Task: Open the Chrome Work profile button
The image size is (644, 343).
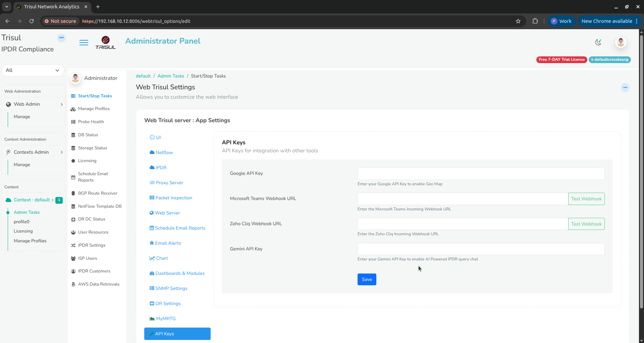Action: (x=561, y=21)
